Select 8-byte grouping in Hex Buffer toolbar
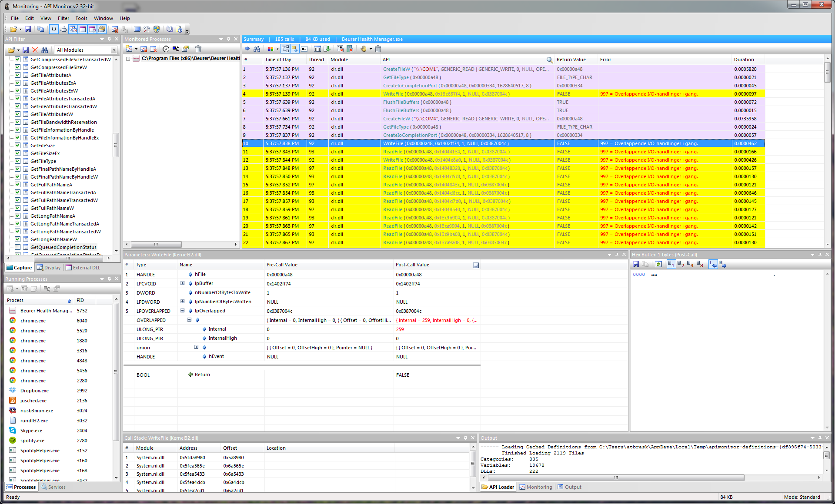Screen dimensions: 835x504 tap(700, 264)
